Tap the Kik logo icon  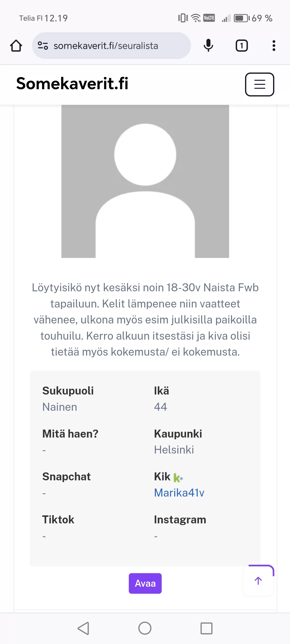pyautogui.click(x=178, y=478)
